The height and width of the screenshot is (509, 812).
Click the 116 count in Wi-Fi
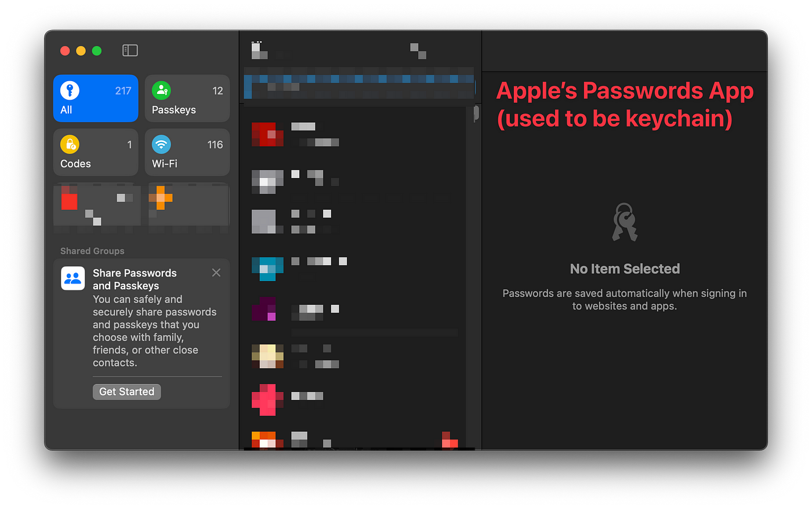[215, 145]
